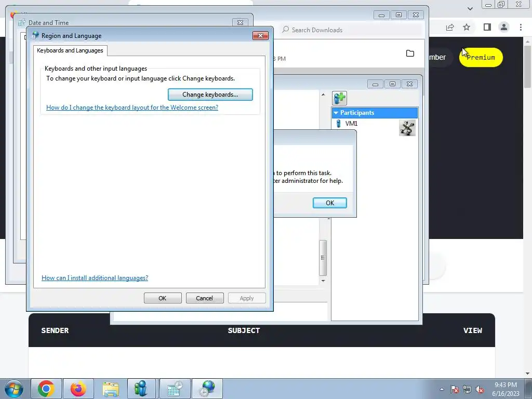Open Date and Time taskbar icon
532x399 pixels.
[x=175, y=389]
